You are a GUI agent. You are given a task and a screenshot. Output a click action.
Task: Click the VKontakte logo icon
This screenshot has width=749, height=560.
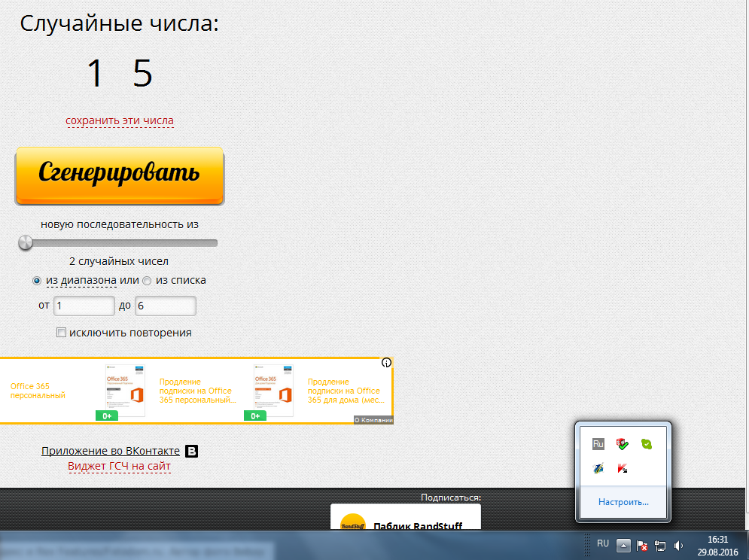click(192, 452)
